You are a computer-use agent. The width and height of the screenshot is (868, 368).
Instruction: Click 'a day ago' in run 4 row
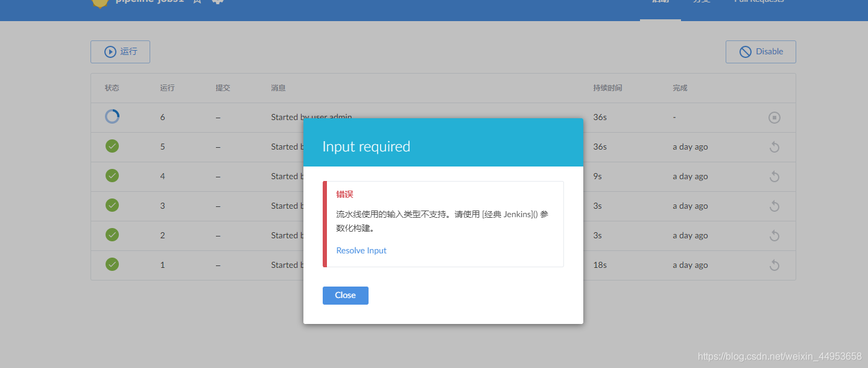tap(690, 177)
